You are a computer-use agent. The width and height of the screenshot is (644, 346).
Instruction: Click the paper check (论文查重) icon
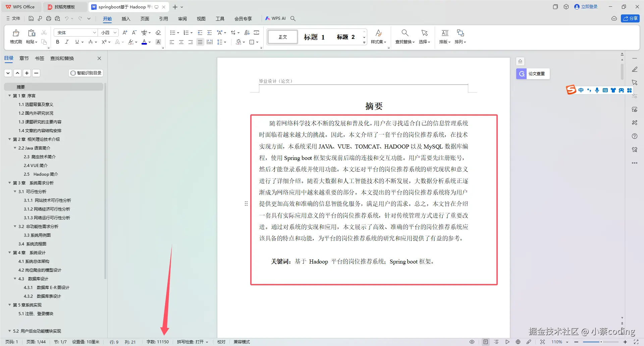tap(522, 74)
